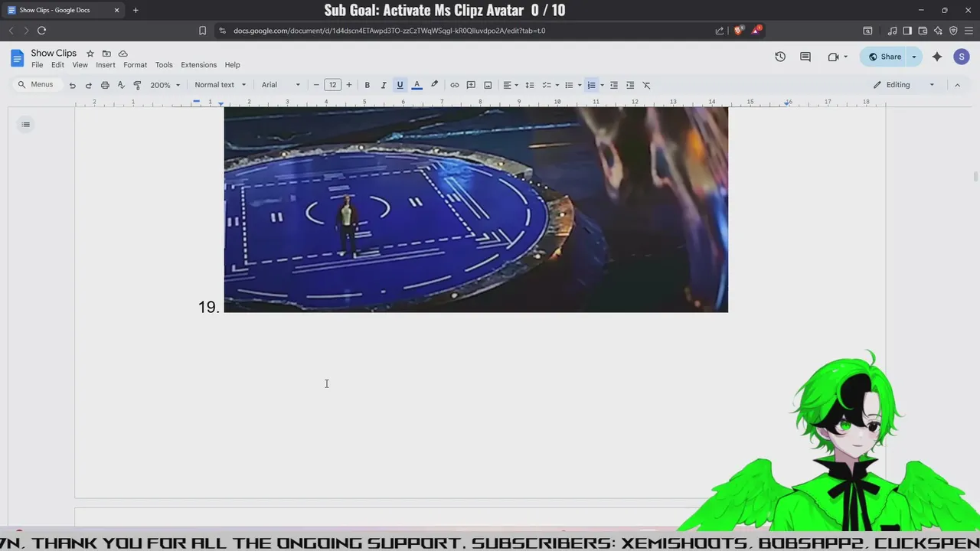Screen dimensions: 980x551
Task: Open the Meet video call dropdown
Action: (838, 57)
